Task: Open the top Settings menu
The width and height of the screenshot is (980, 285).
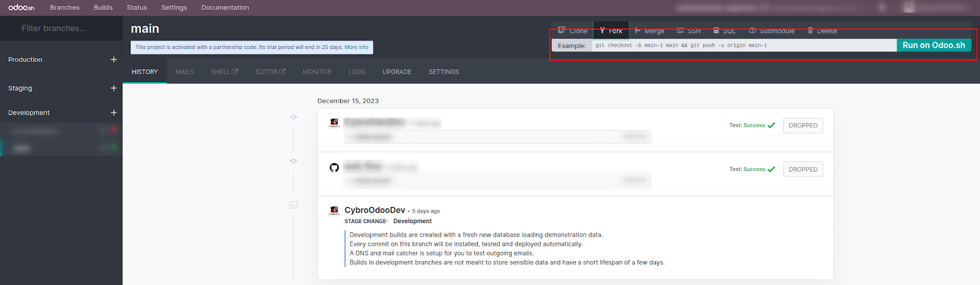Action: click(x=174, y=7)
